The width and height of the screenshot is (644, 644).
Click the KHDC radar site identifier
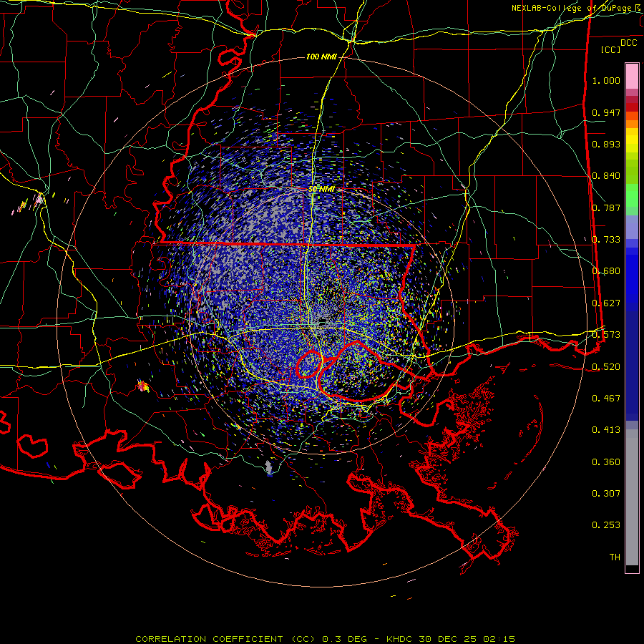[x=401, y=639]
